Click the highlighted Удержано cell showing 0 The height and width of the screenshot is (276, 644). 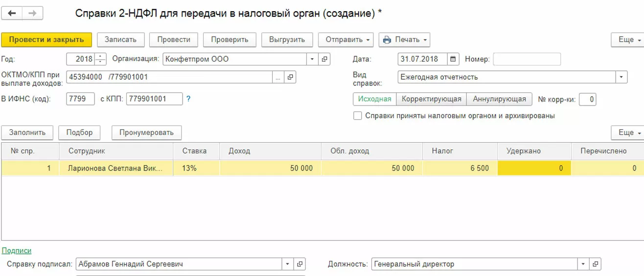click(534, 168)
